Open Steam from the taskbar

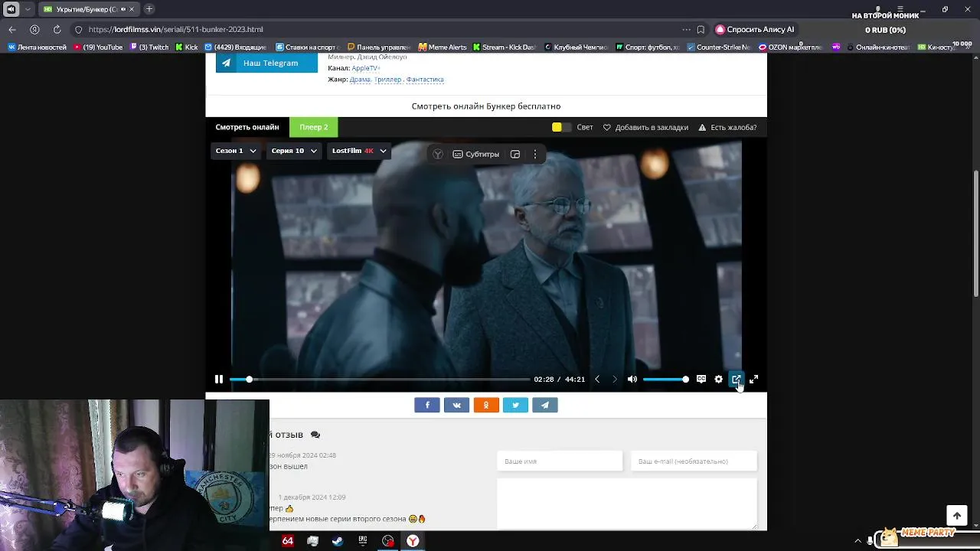338,541
